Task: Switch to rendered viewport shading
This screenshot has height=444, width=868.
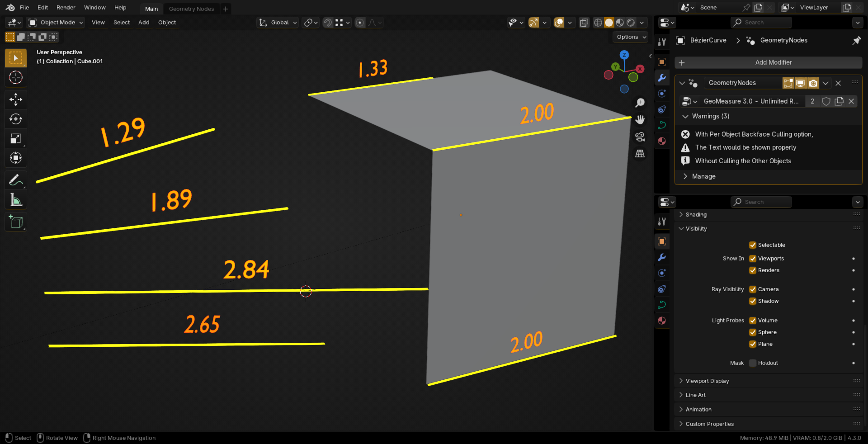Action: pyautogui.click(x=631, y=23)
